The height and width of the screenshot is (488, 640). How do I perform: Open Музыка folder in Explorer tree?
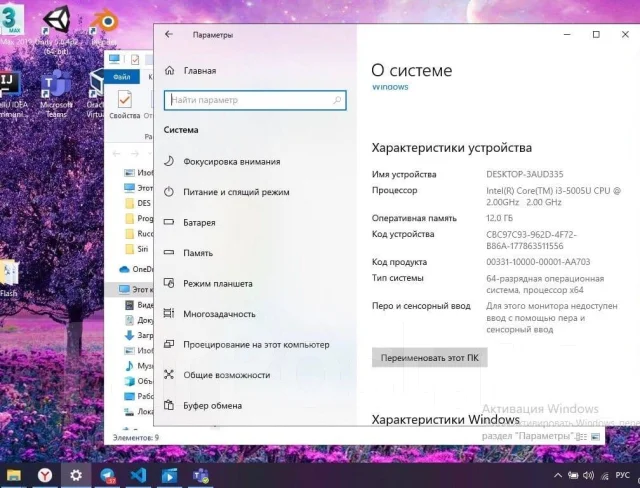pos(139,366)
